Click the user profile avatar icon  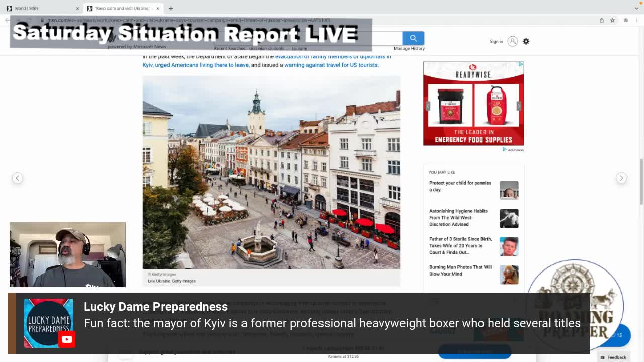pos(512,41)
